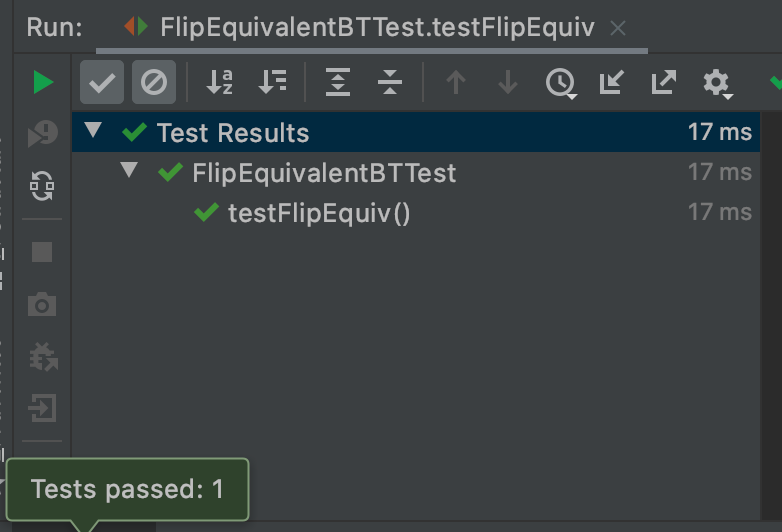Open the test runner settings gear
The width and height of the screenshot is (782, 532).
[717, 82]
